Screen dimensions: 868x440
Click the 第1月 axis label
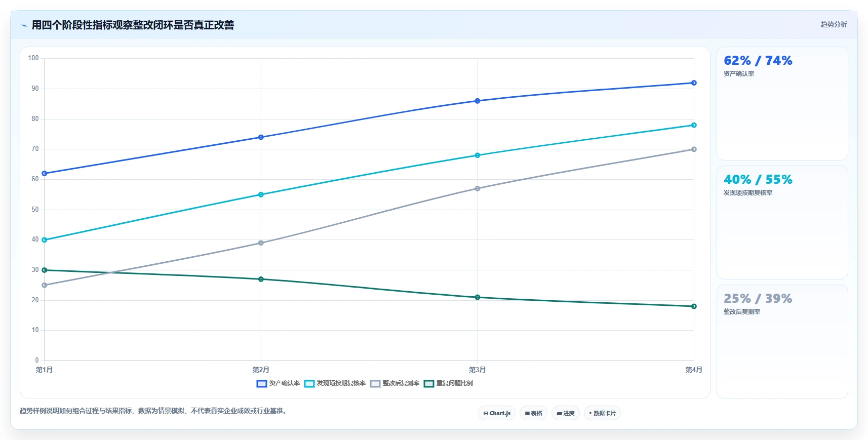[45, 370]
